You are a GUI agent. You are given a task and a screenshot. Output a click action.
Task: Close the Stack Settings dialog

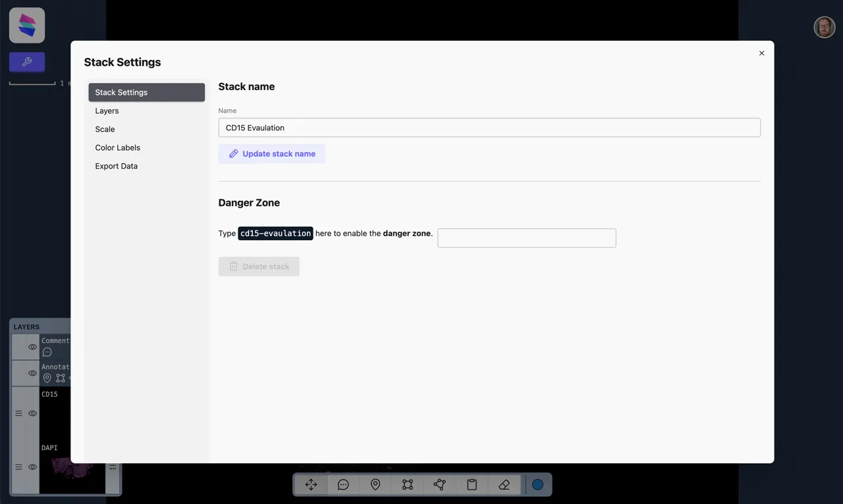click(761, 53)
